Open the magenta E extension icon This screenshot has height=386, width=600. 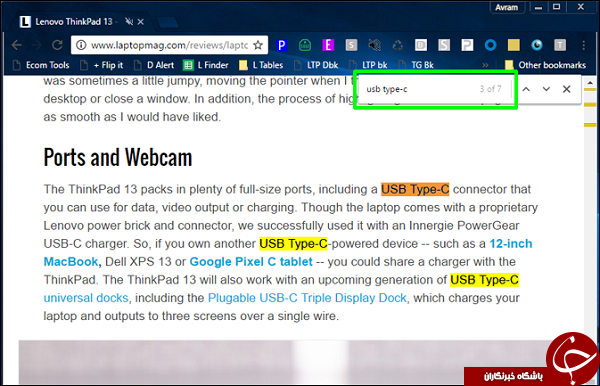[x=328, y=45]
